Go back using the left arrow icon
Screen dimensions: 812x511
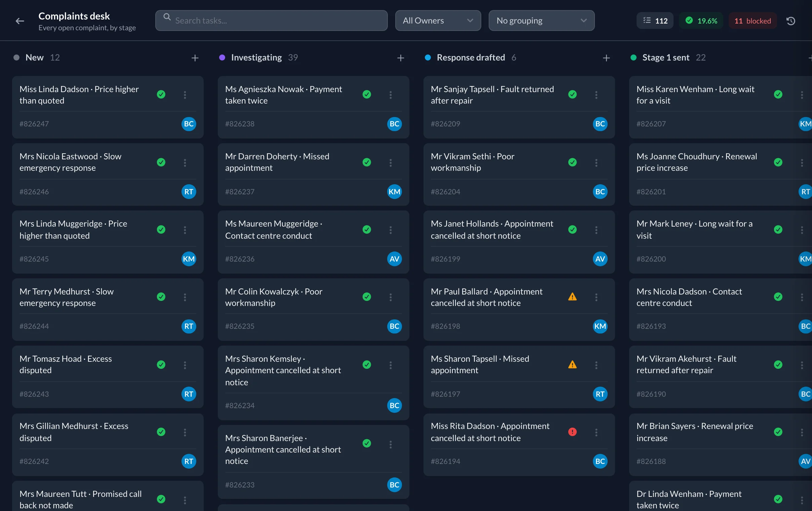[20, 21]
